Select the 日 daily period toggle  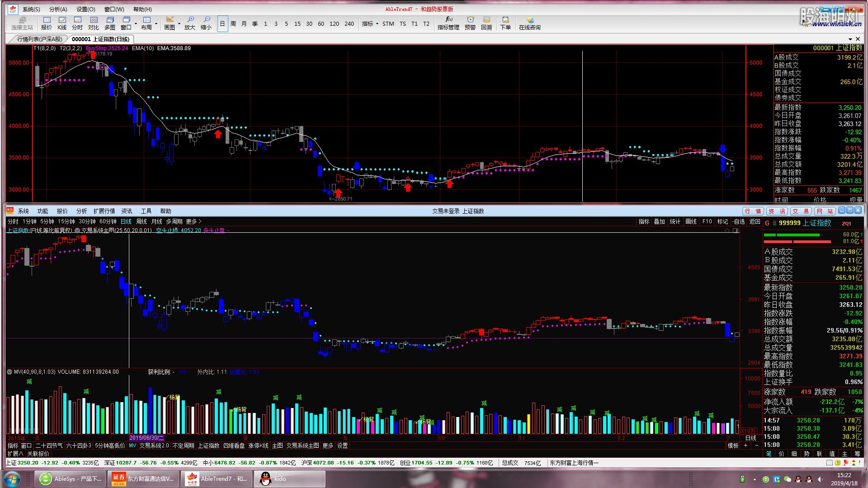coord(222,23)
